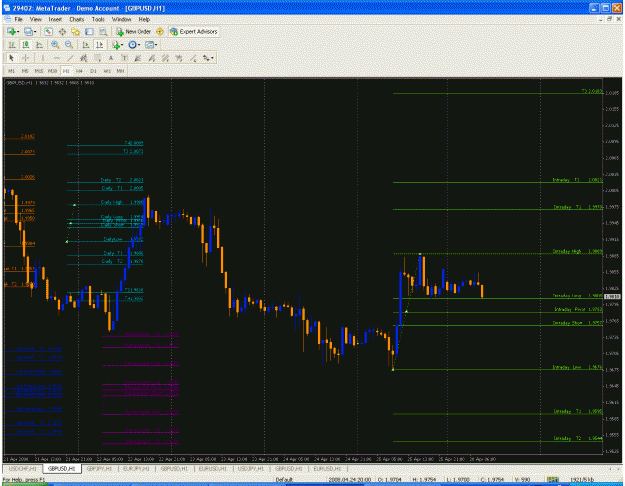Click the 'Intraday Pivot' line label
The width and height of the screenshot is (625, 486).
(x=570, y=309)
